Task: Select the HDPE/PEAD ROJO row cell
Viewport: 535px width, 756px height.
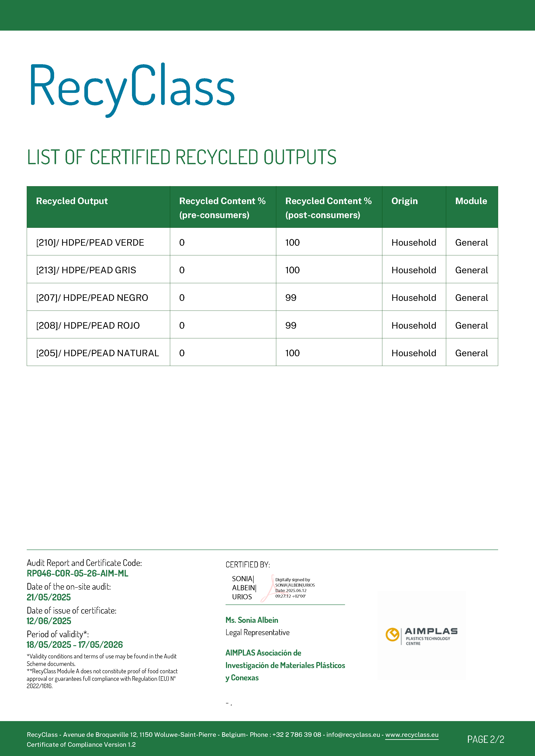Action: (88, 326)
